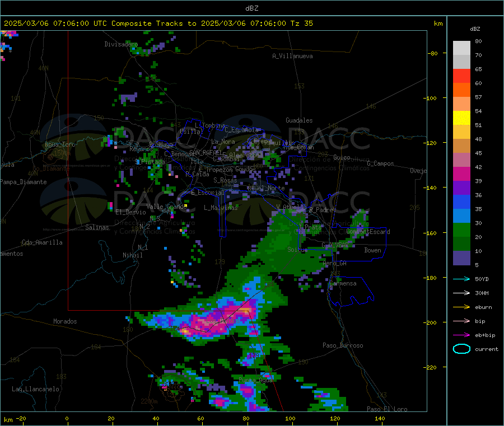The width and height of the screenshot is (504, 426).
Task: Click the 'Cda_Amarilla' map label
Action: coord(42,242)
